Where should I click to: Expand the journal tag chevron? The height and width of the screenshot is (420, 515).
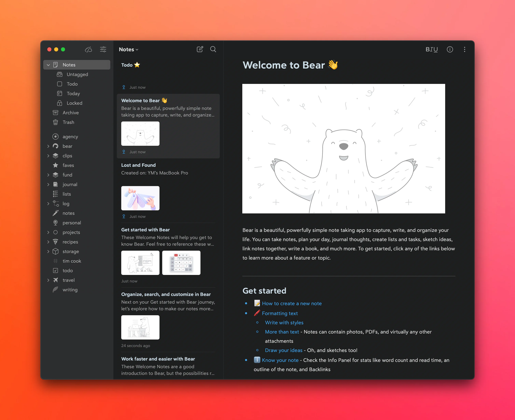click(x=48, y=184)
